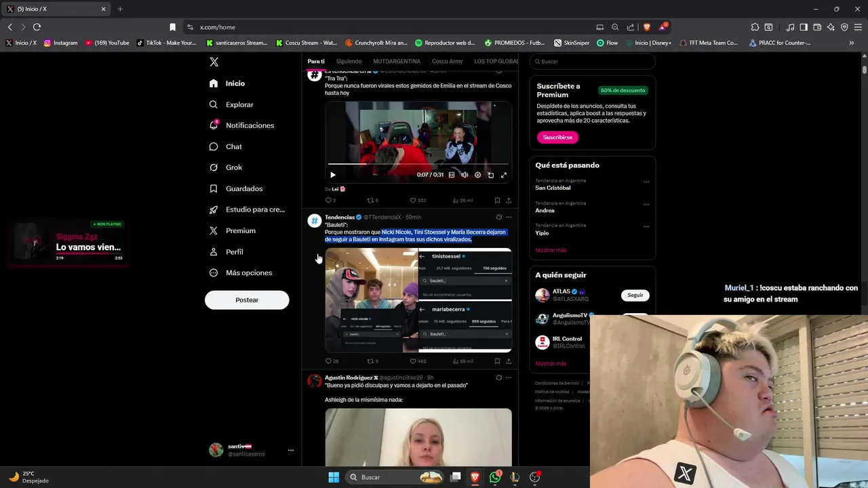Viewport: 868px width, 488px height.
Task: Click the Postear button
Action: pyautogui.click(x=247, y=300)
